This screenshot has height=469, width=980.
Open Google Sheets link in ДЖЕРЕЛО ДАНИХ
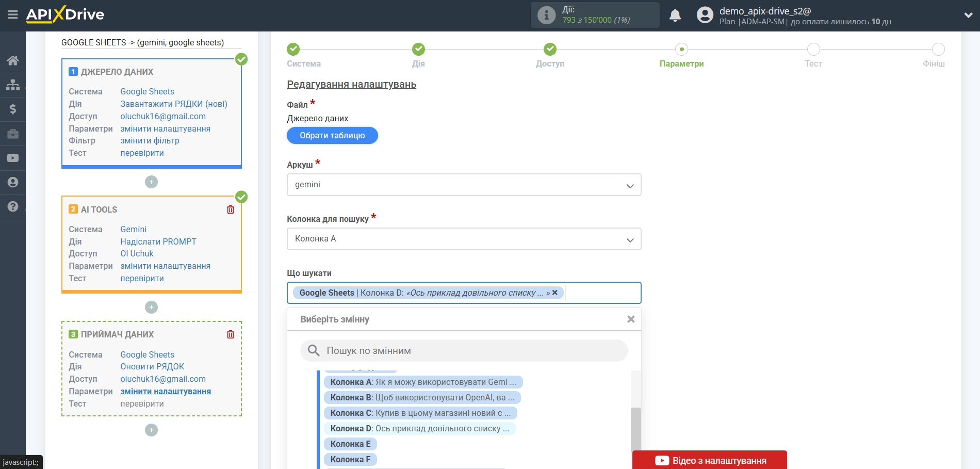pos(147,91)
